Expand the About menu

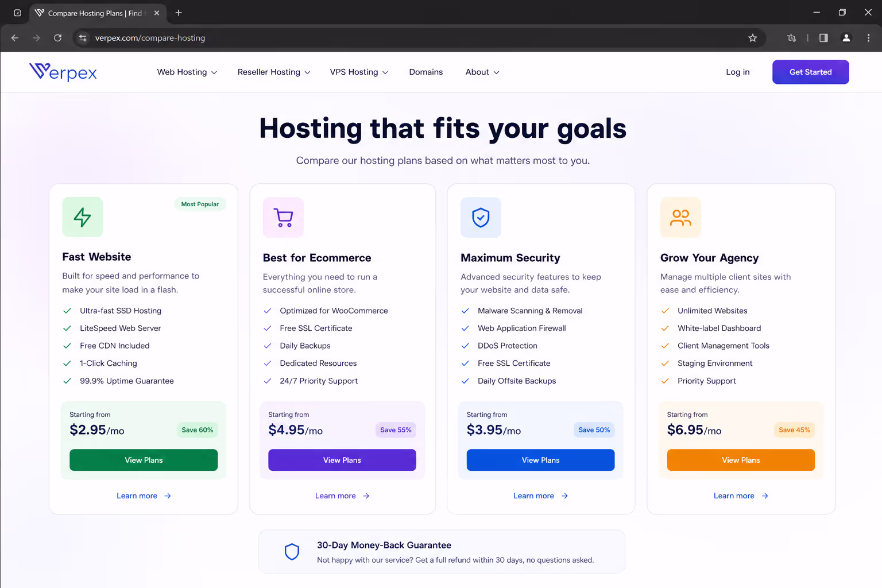pos(482,72)
